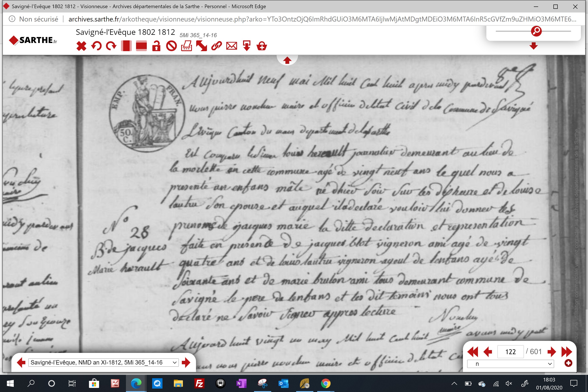Rotate the image counterclockwise

(x=96, y=46)
